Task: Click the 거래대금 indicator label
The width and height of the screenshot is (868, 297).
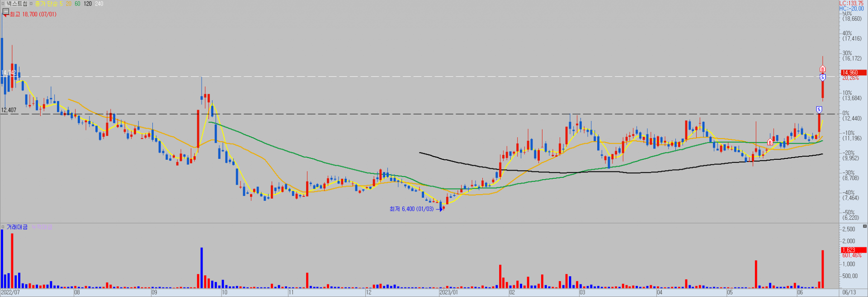Action: click(17, 227)
